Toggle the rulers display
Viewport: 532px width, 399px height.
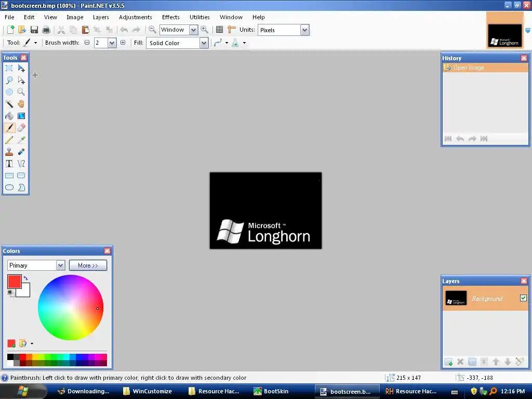tap(231, 30)
